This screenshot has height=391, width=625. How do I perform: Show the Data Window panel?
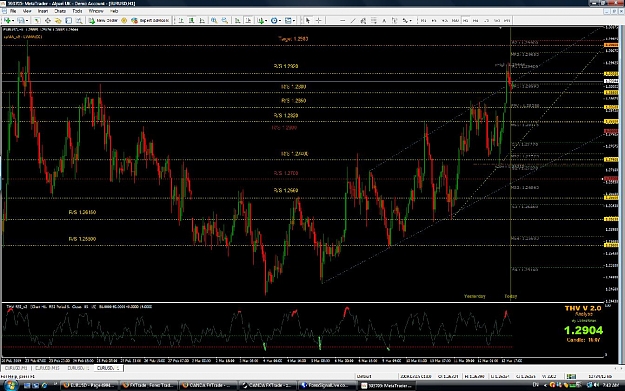click(x=47, y=20)
